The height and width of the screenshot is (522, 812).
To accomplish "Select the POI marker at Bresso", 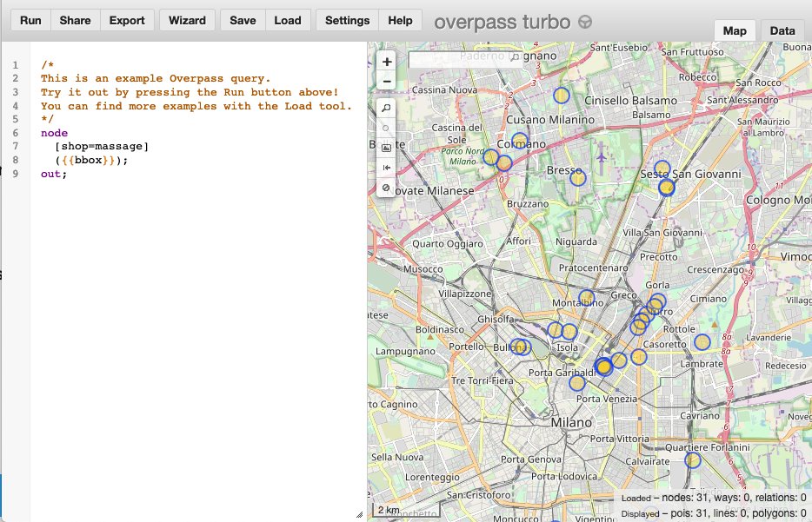I will [x=578, y=178].
